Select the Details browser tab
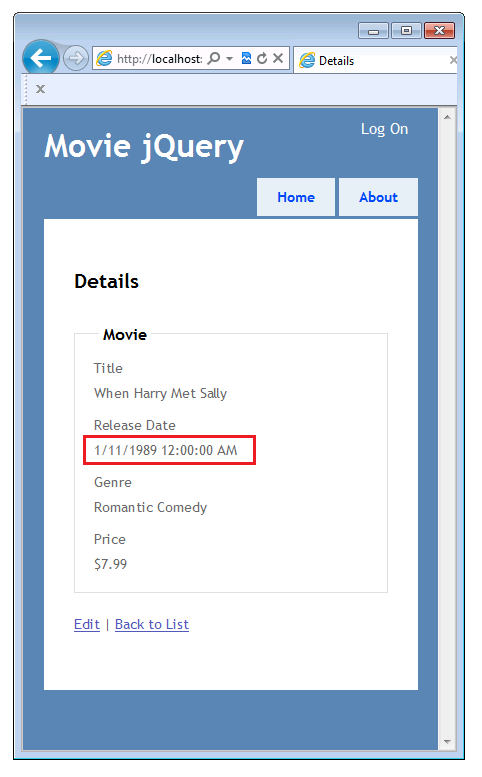Viewport: 482px width, 777px height. point(376,60)
